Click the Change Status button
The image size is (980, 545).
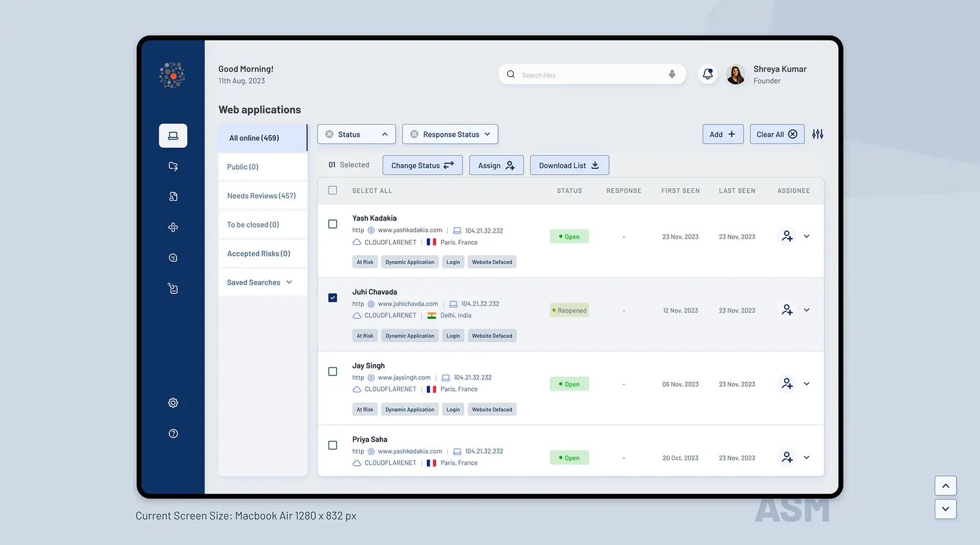tap(423, 166)
